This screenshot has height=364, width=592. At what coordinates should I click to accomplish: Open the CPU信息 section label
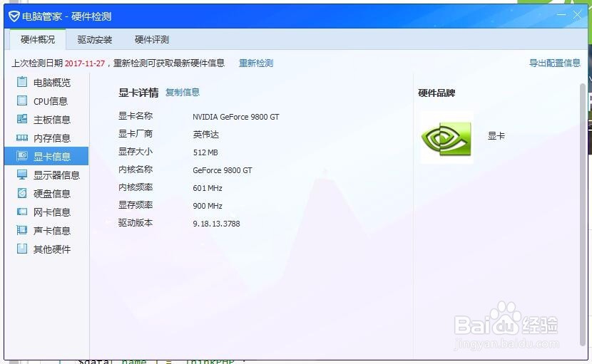[50, 101]
